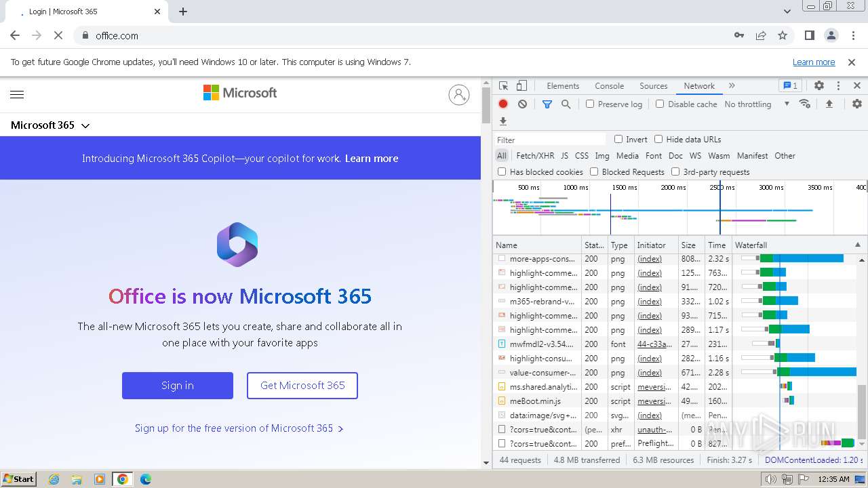Filter requests by JS type
Image resolution: width=868 pixels, height=488 pixels.
(x=564, y=155)
